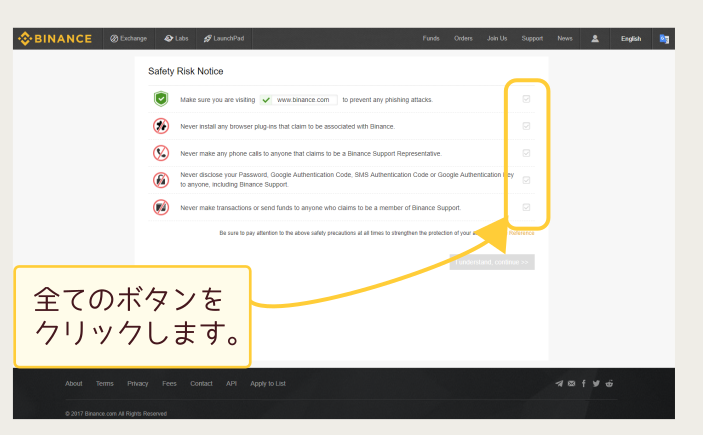This screenshot has height=435, width=703.
Task: Click the www.binance.com verified URL box
Action: point(299,100)
